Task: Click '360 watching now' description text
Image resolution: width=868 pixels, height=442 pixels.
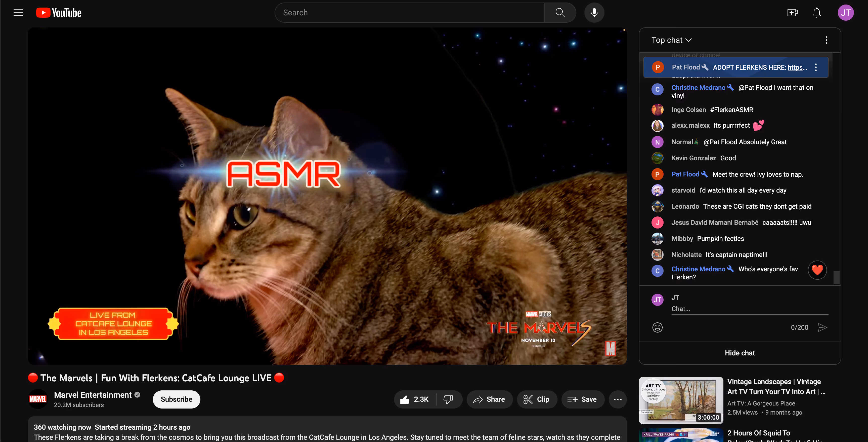Action: pyautogui.click(x=62, y=427)
